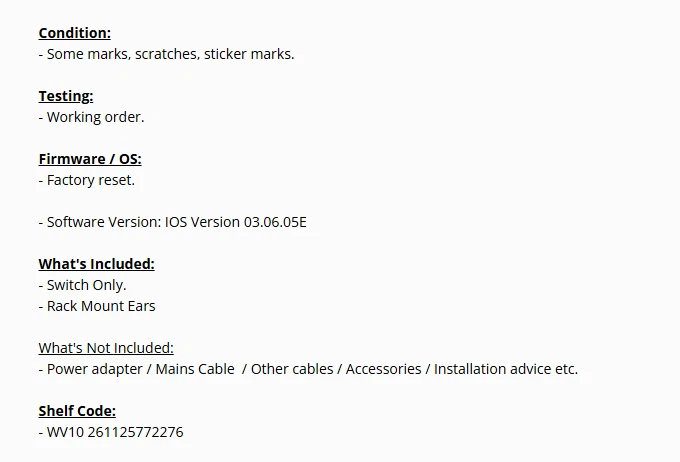Image resolution: width=680 pixels, height=462 pixels.
Task: Click the Other cables text
Action: [292, 369]
